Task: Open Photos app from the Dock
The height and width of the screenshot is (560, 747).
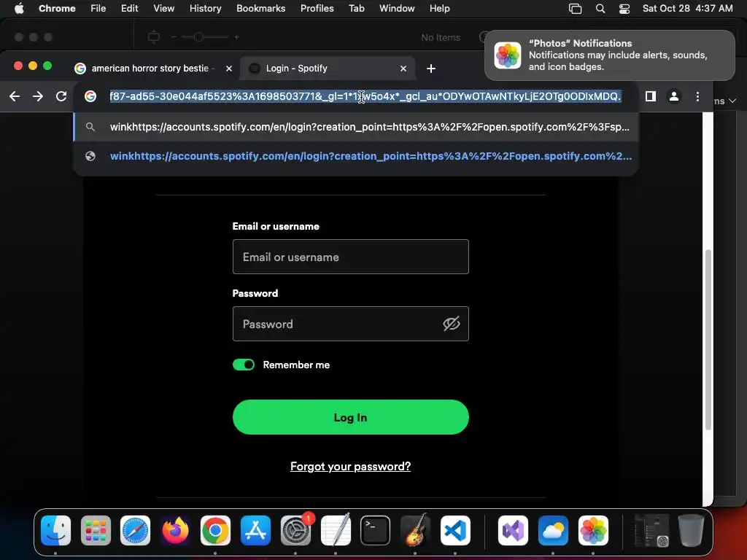Action: pyautogui.click(x=593, y=531)
